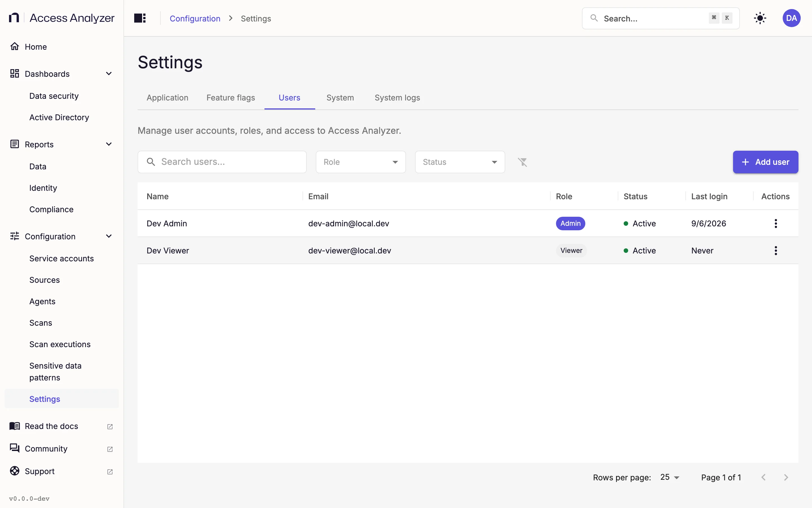
Task: Click the Admin role badge
Action: coord(570,224)
